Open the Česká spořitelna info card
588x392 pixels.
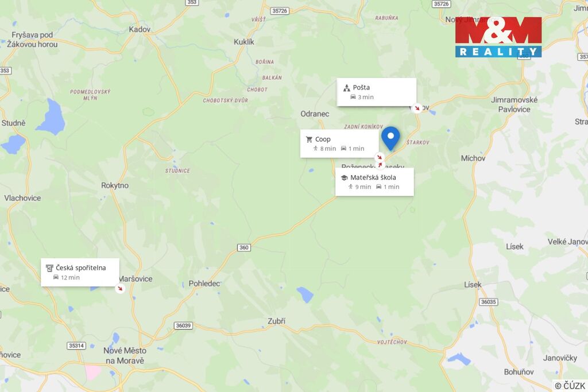[80, 273]
